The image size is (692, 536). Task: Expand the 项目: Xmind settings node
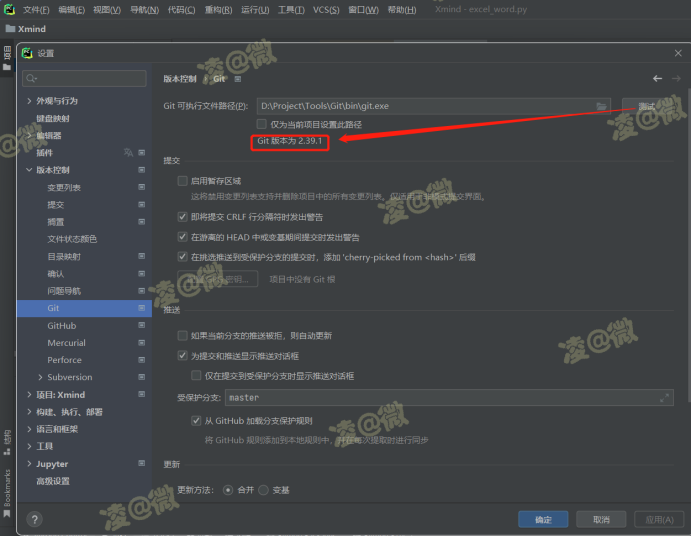pos(29,394)
